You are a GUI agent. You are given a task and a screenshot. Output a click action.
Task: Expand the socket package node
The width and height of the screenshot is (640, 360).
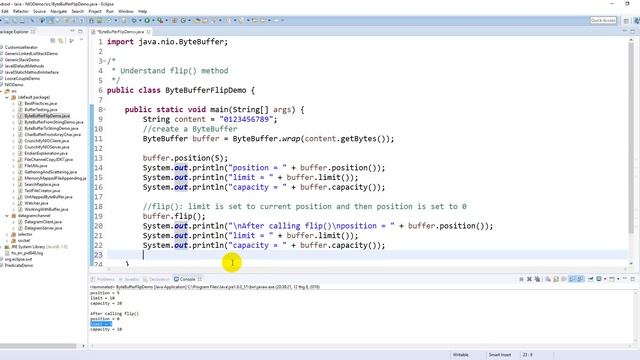[x=7, y=240]
